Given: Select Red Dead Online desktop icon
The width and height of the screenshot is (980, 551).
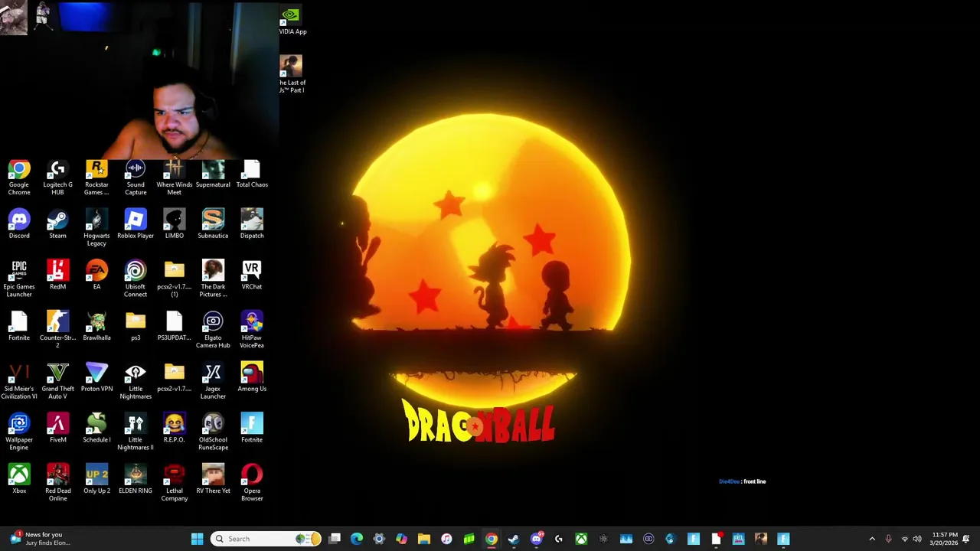Looking at the screenshot, I should [57, 484].
